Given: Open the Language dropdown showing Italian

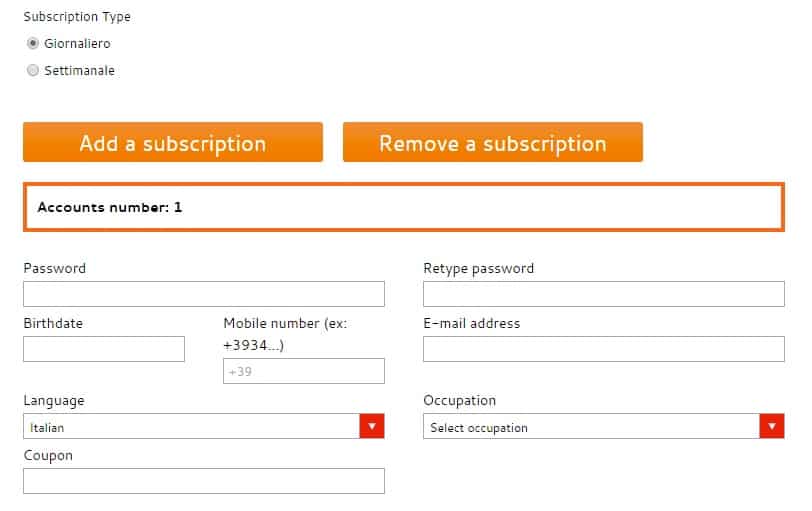Looking at the screenshot, I should tap(204, 426).
